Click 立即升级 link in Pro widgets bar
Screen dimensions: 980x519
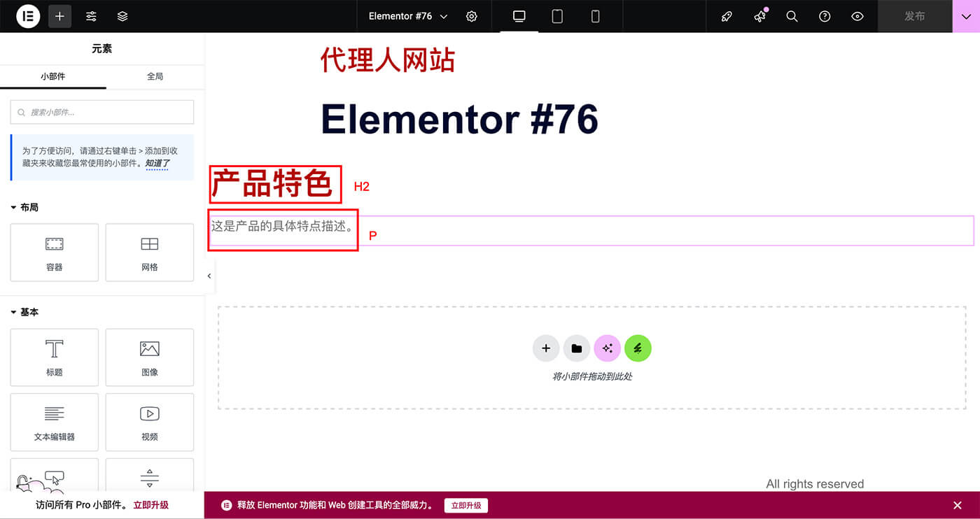coord(150,505)
